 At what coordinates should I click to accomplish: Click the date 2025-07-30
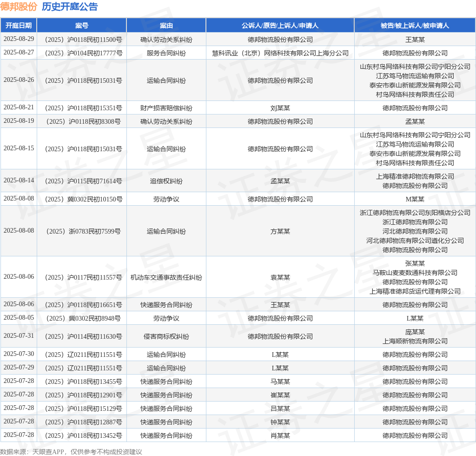19,354
